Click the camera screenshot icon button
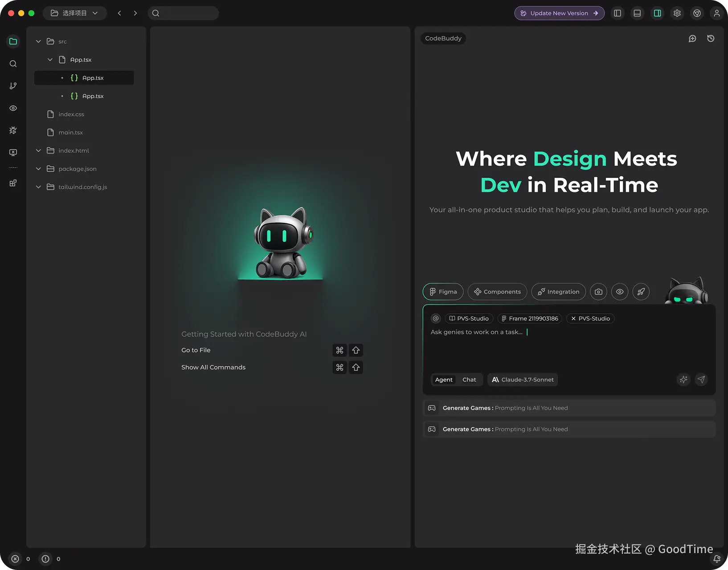The image size is (728, 570). [599, 292]
